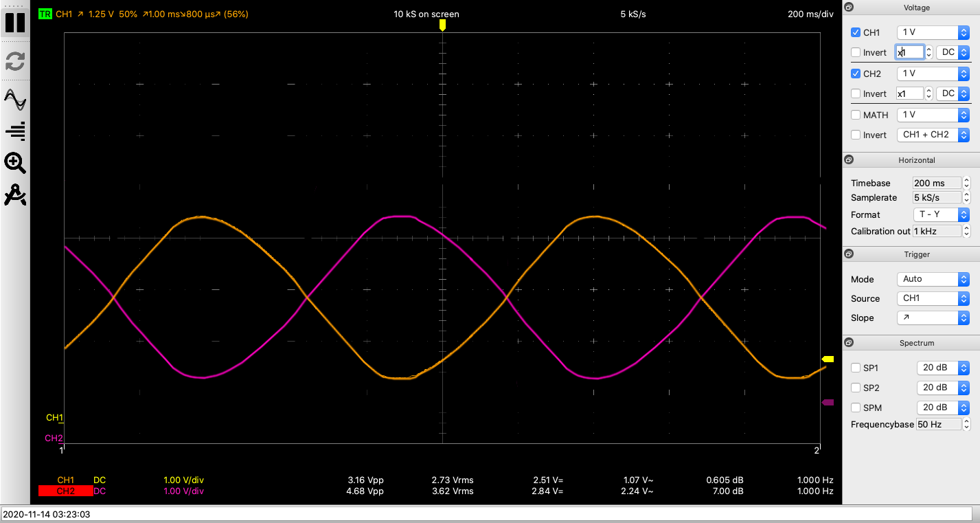The width and height of the screenshot is (980, 523).
Task: Enable SP1 spectrum checkbox
Action: [856, 368]
